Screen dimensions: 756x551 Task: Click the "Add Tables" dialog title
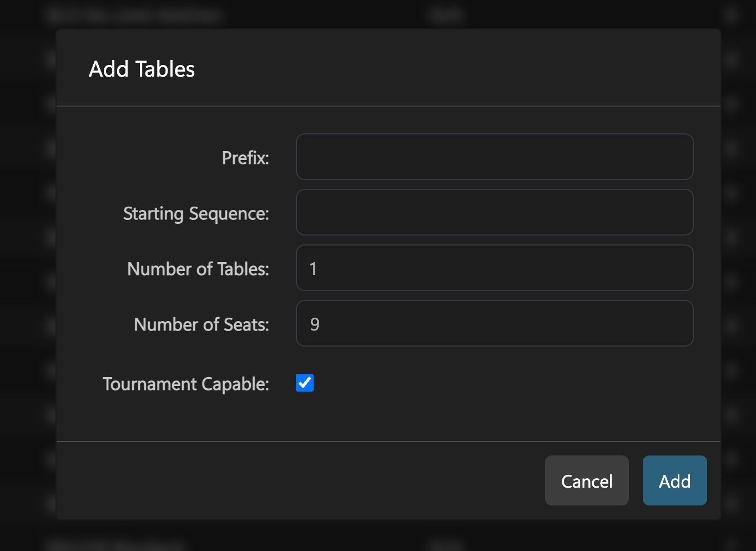click(142, 69)
